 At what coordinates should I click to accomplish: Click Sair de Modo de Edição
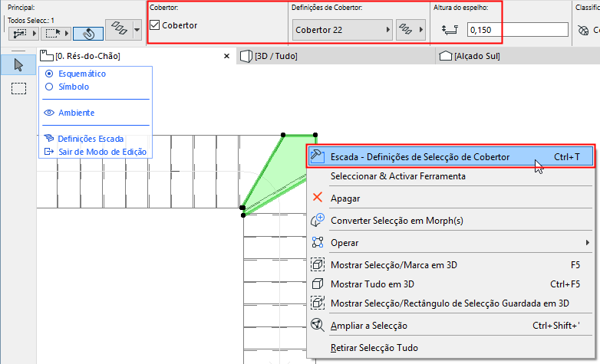click(103, 152)
